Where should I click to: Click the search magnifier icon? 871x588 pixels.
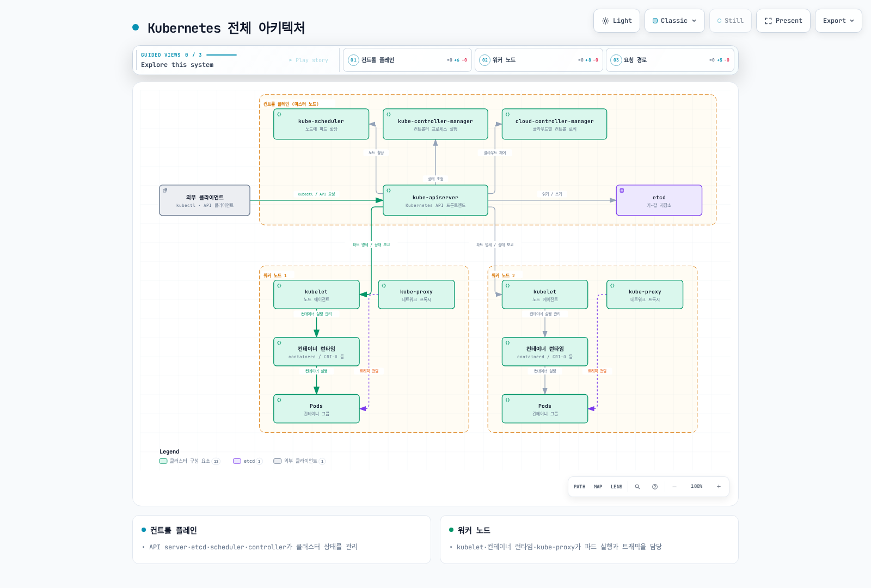(637, 487)
